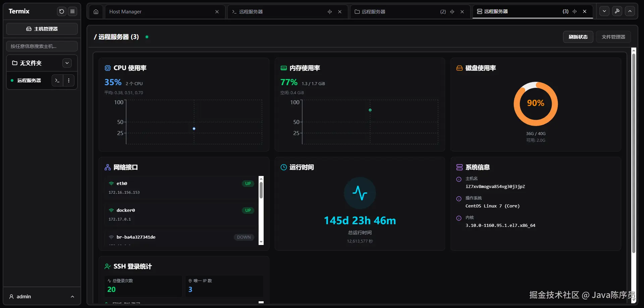Click the 刷新状态 button

[x=578, y=37]
